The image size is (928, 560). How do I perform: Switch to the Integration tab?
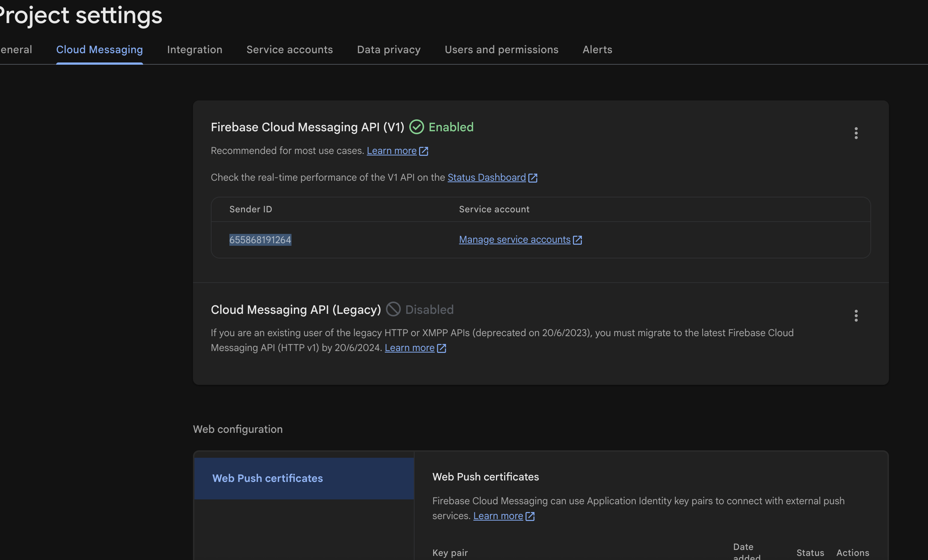pos(194,50)
